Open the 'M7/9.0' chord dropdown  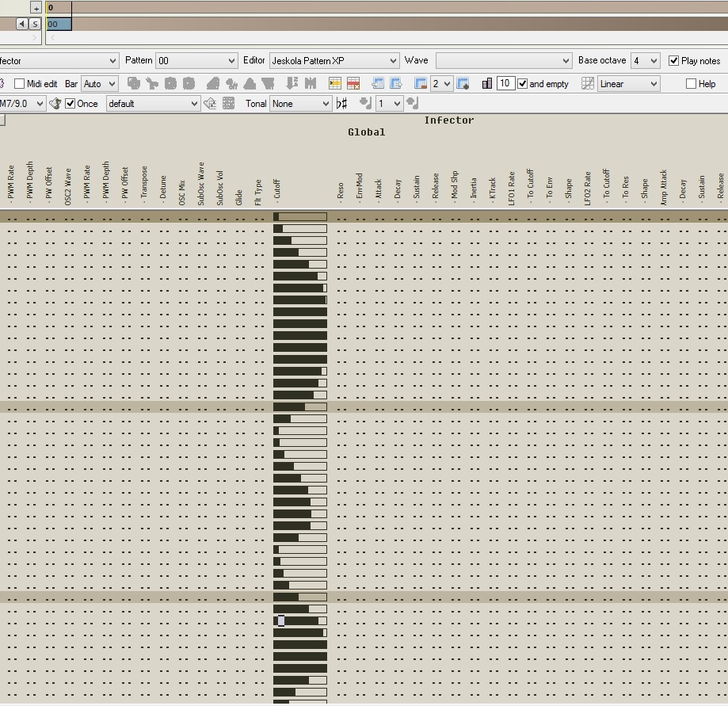pyautogui.click(x=22, y=104)
